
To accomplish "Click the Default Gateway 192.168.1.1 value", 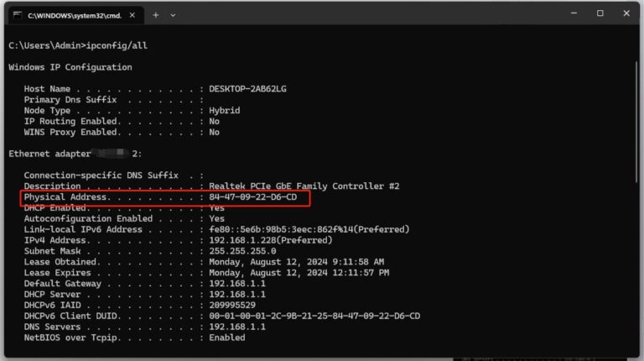I will 237,284.
